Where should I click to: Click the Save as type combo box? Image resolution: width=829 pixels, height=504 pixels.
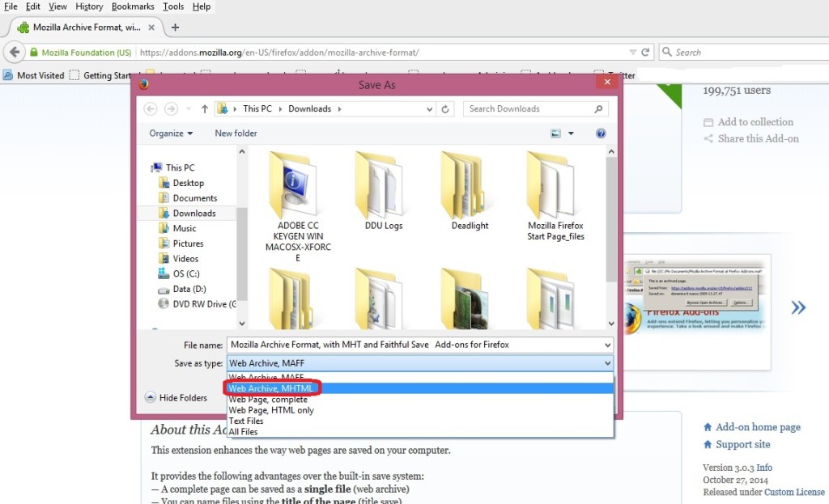point(420,363)
